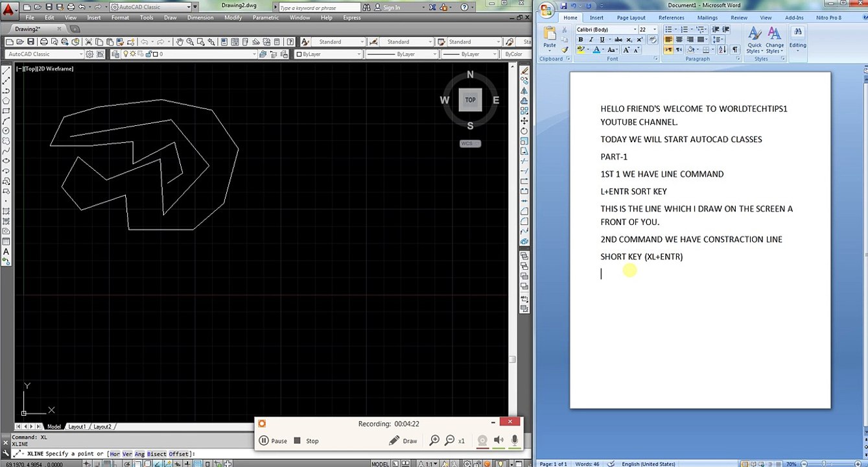Click Change Styles in Word ribbon
Image resolution: width=868 pixels, height=467 pixels.
pos(775,41)
